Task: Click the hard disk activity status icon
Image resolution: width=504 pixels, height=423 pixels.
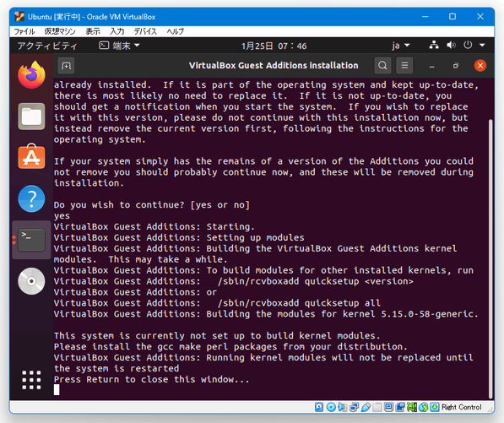Action: coord(319,407)
